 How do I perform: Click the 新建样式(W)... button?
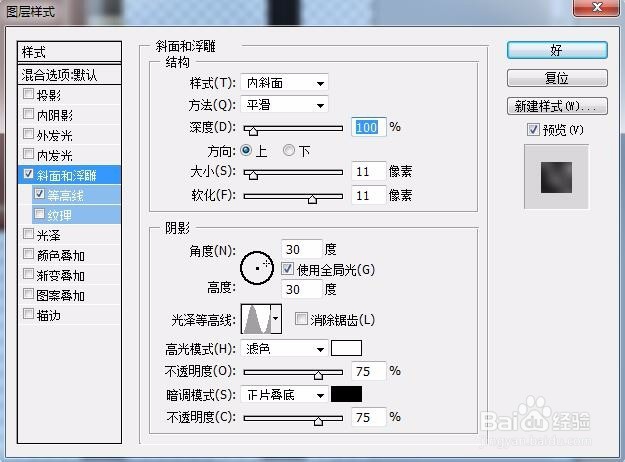tap(557, 106)
